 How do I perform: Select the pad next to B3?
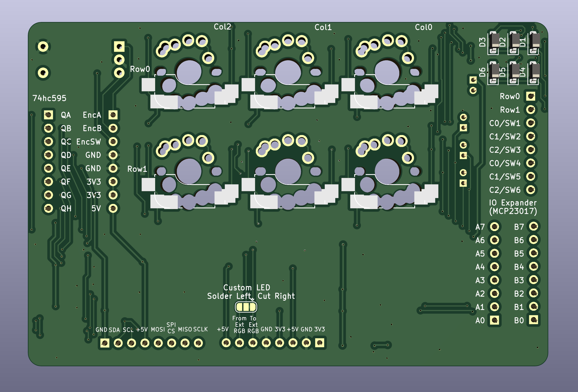534,280
